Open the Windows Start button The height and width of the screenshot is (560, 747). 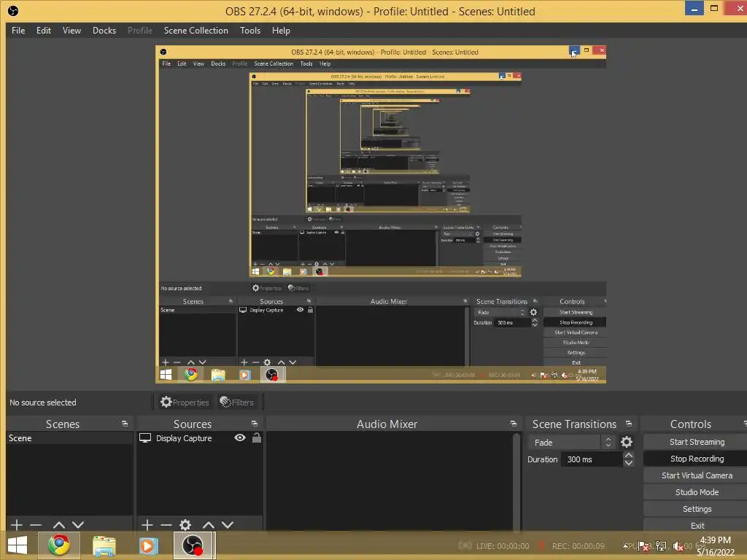pos(18,545)
